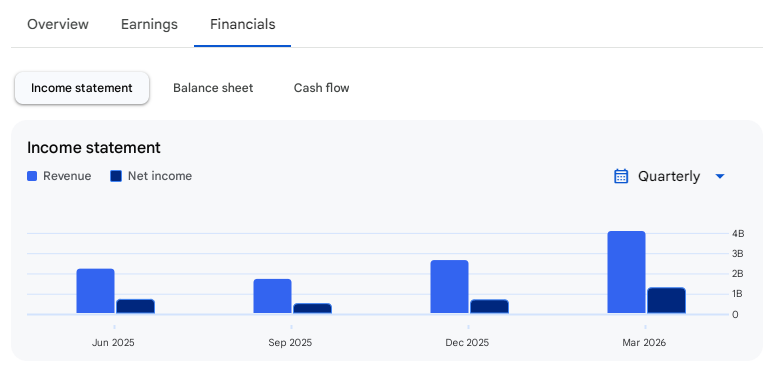Select the Jun 2025 revenue bar

click(x=95, y=291)
